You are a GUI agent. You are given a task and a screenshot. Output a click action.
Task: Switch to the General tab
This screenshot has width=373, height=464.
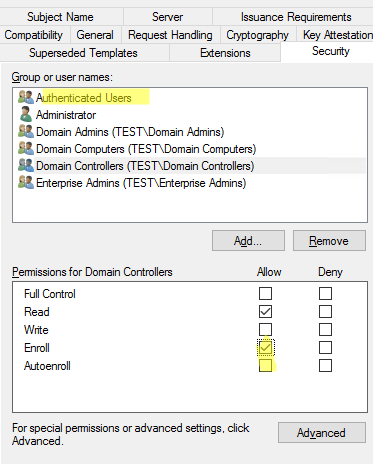95,35
